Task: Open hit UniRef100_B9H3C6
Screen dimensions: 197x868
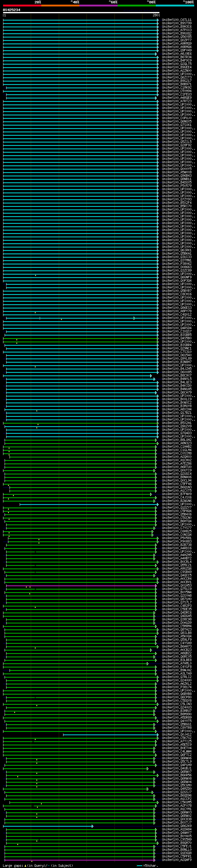Action: 177,26
